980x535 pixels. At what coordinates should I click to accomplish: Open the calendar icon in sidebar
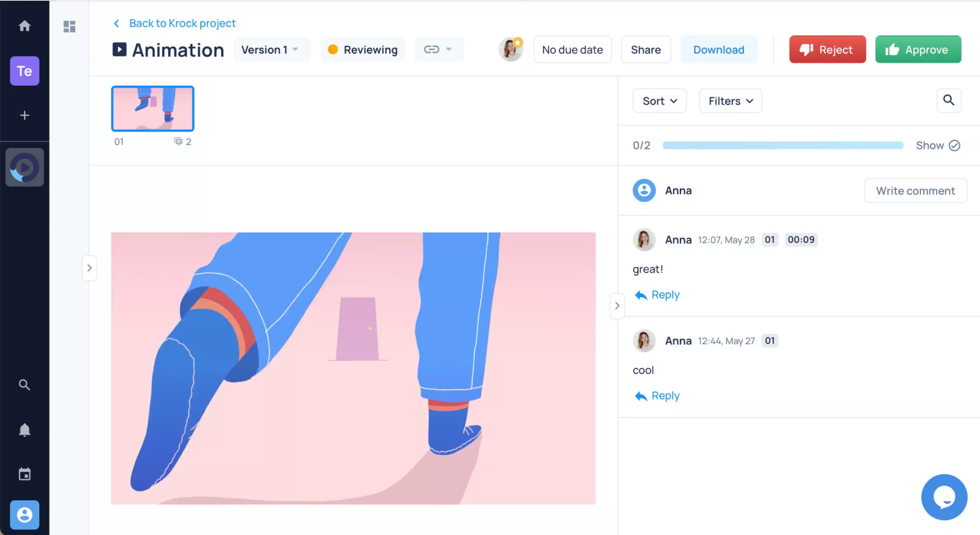[x=24, y=474]
